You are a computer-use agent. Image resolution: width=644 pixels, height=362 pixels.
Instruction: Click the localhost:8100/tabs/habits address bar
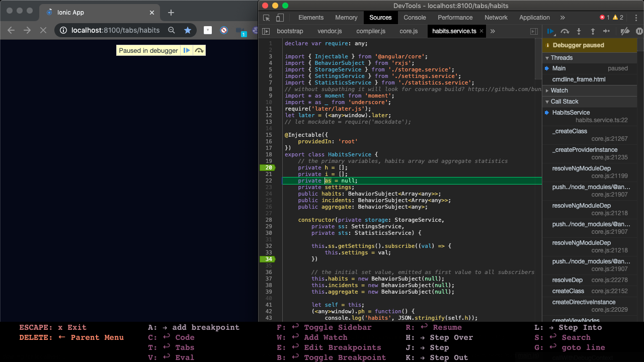point(116,30)
